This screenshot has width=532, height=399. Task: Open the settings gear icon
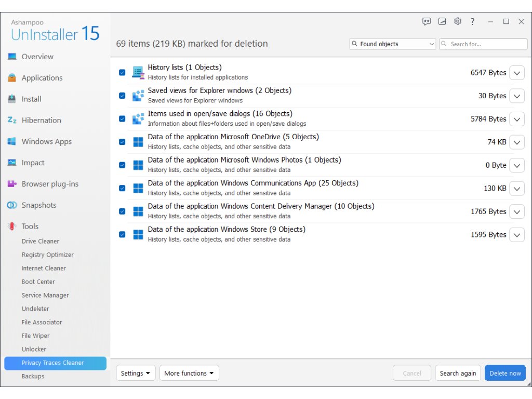coord(458,21)
